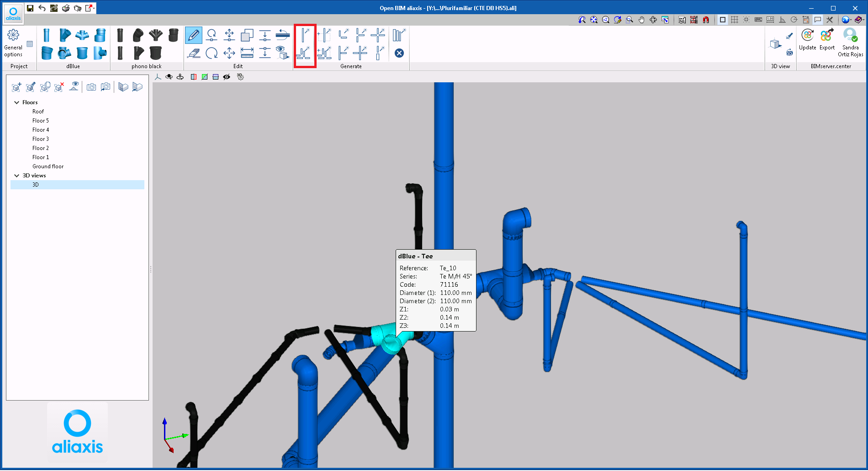Click edit view cube-pencil icon
This screenshot has height=471, width=868.
31,87
